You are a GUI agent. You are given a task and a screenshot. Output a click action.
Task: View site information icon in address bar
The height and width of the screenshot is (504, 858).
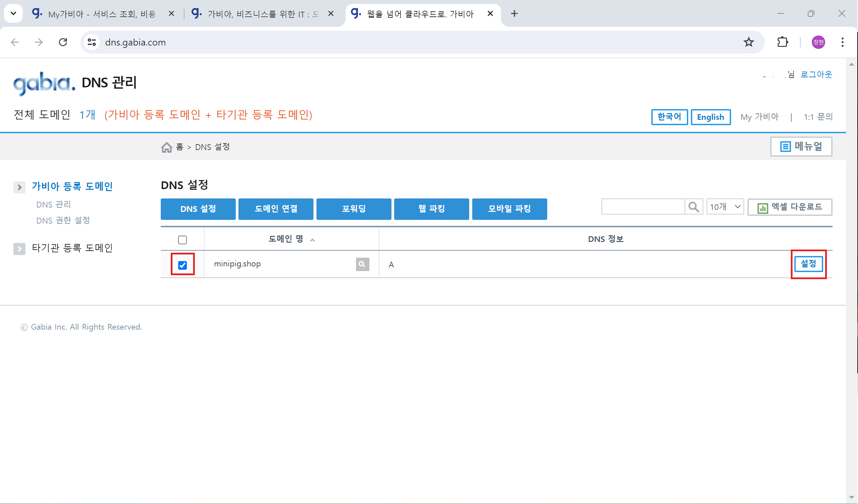91,42
